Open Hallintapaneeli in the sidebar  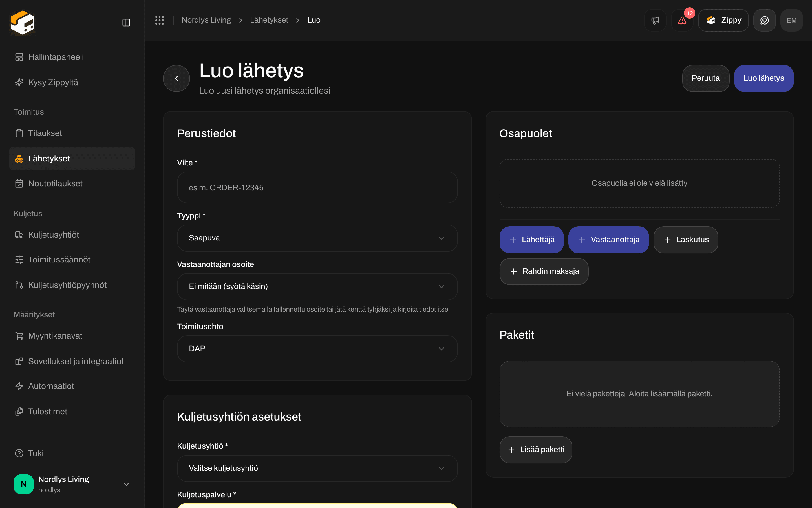[x=72, y=57]
